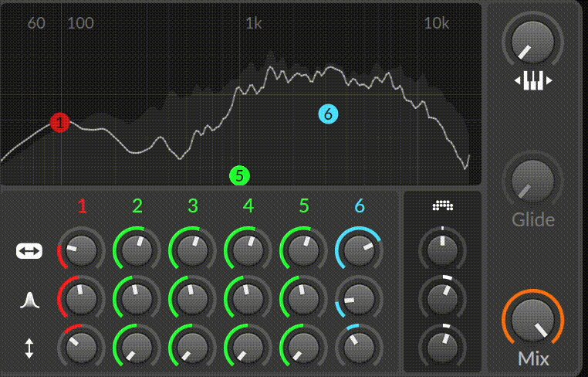
Task: Click the band 5 frequency knob
Action: click(x=303, y=250)
